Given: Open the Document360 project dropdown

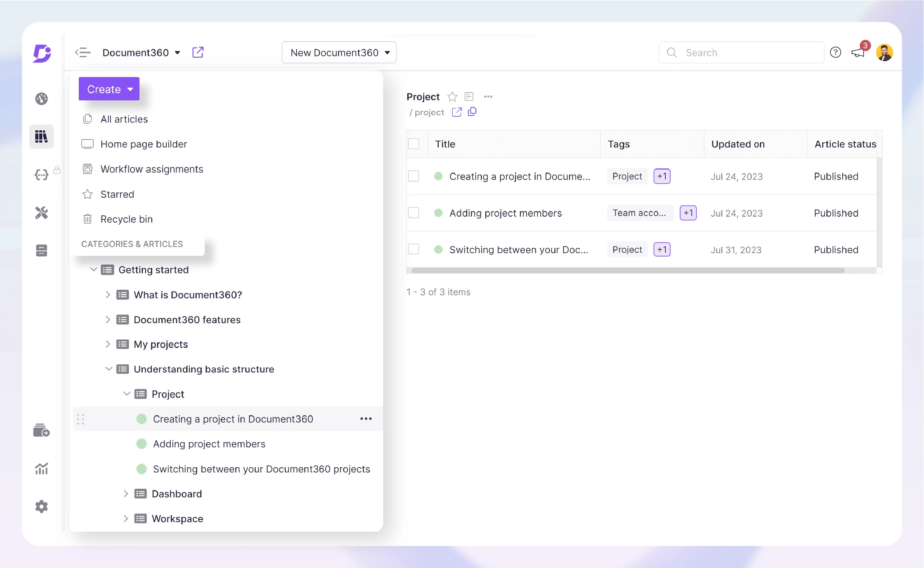Looking at the screenshot, I should [141, 52].
